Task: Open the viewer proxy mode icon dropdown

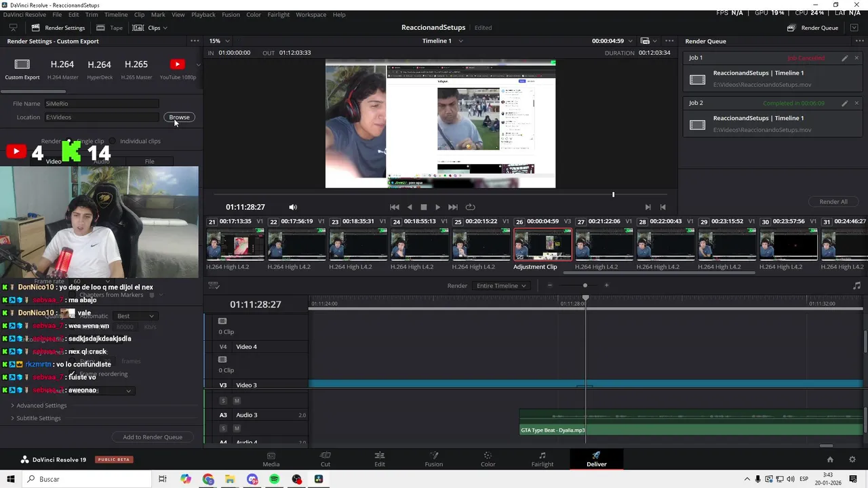Action: [x=648, y=41]
